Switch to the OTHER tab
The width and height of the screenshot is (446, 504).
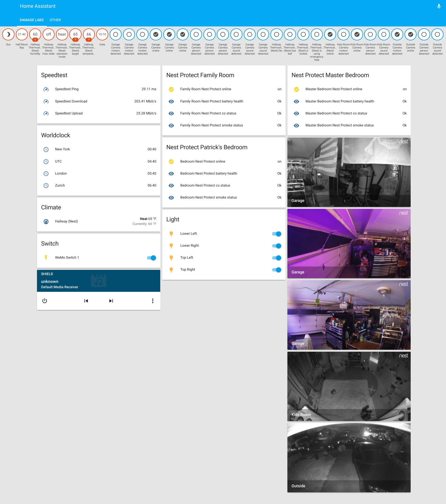55,20
